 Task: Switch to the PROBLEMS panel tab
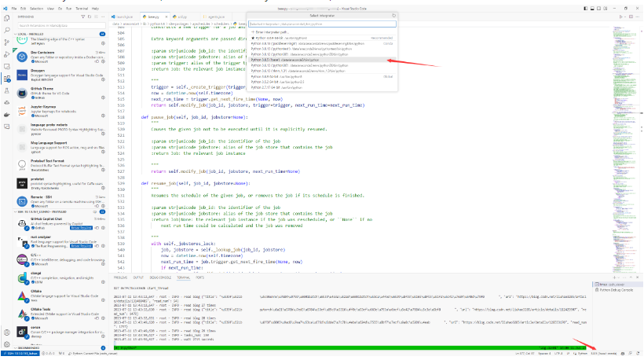point(121,277)
